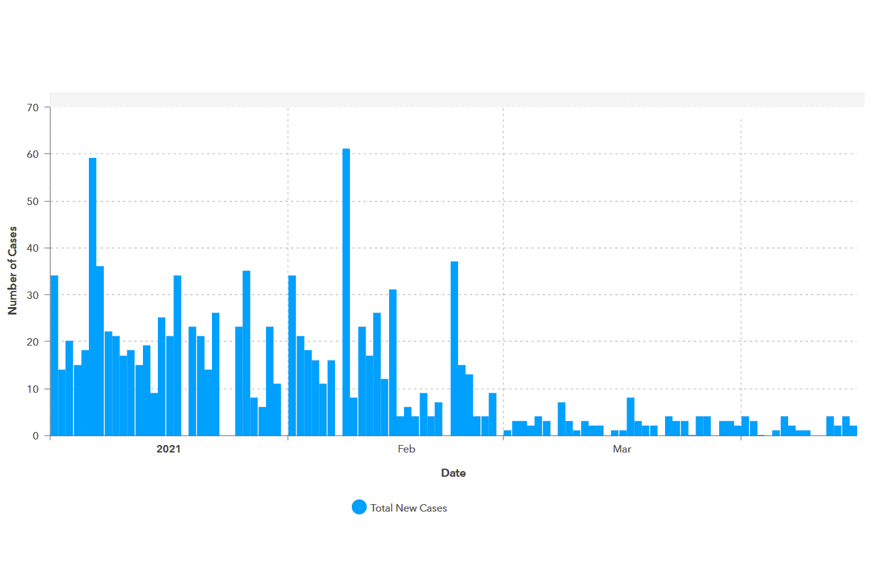Screen dimensions: 882x588
Task: Click the Date axis title
Action: coord(453,473)
